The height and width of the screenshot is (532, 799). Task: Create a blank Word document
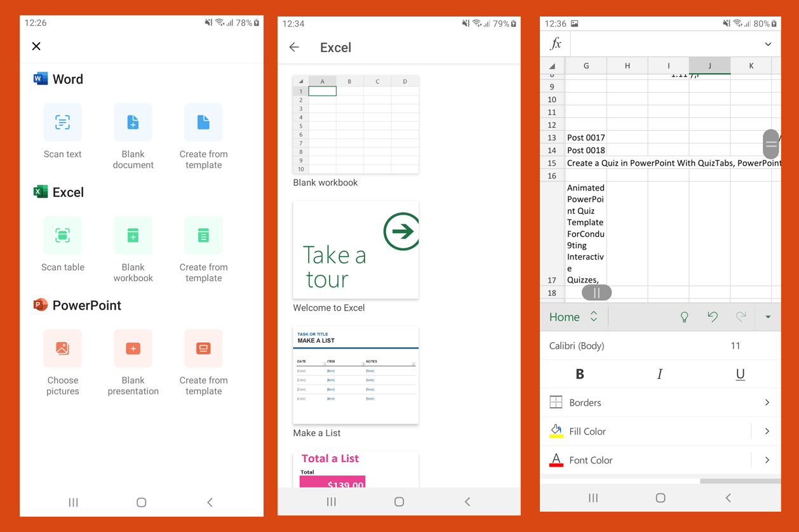click(x=133, y=123)
